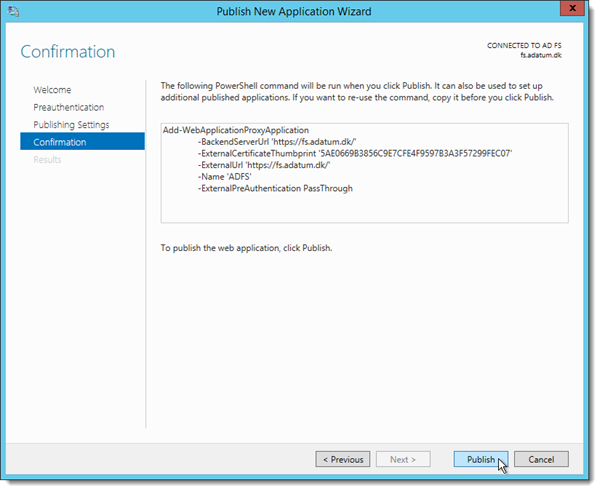Viewport: 600px width, 491px height.
Task: Go back with the Previous button
Action: (x=342, y=459)
